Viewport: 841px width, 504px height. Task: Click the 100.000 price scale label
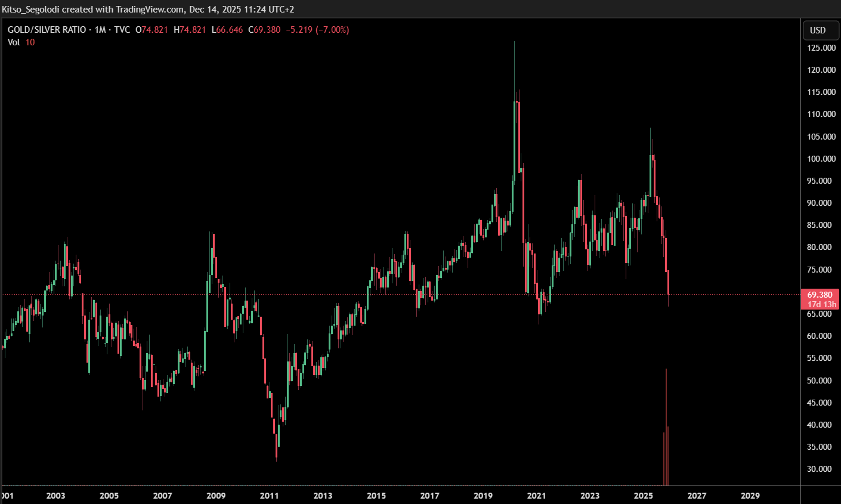click(821, 159)
